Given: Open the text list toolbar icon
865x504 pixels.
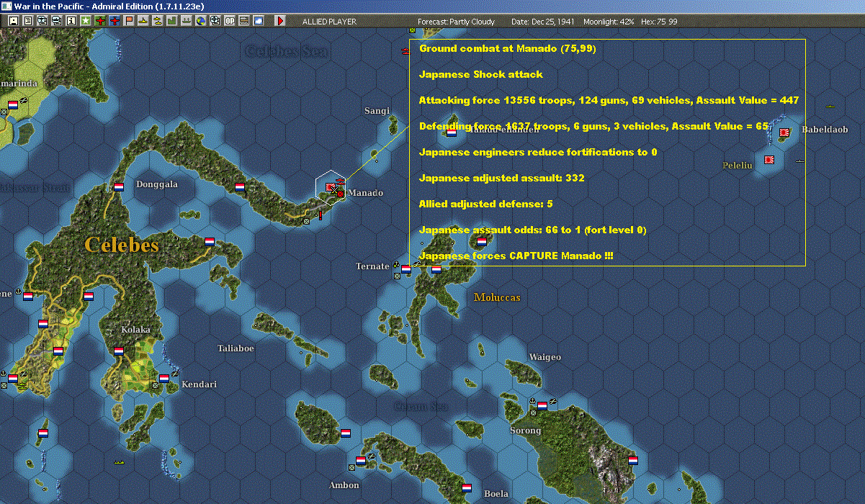Looking at the screenshot, I should tap(27, 21).
